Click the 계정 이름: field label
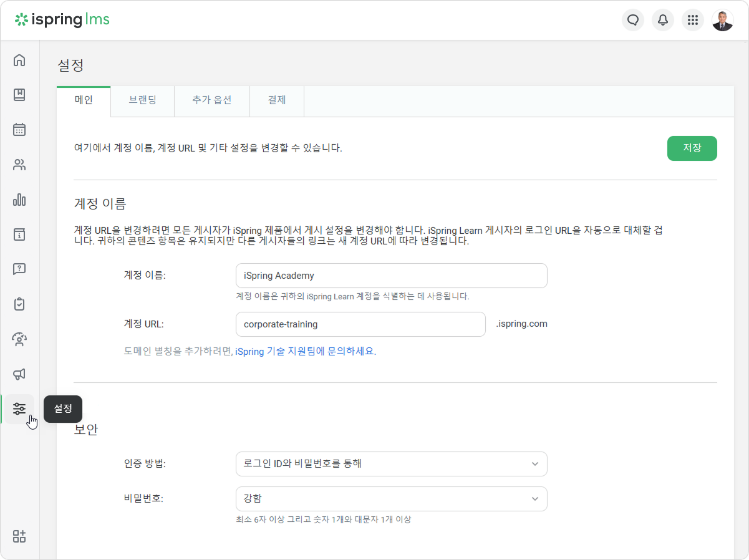Screen dimensions: 749x560 [145, 275]
